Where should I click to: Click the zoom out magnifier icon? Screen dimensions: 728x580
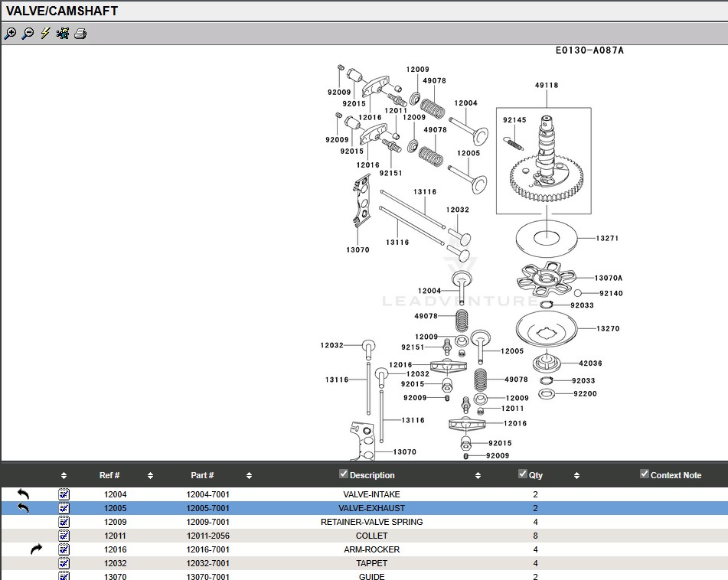tap(28, 34)
